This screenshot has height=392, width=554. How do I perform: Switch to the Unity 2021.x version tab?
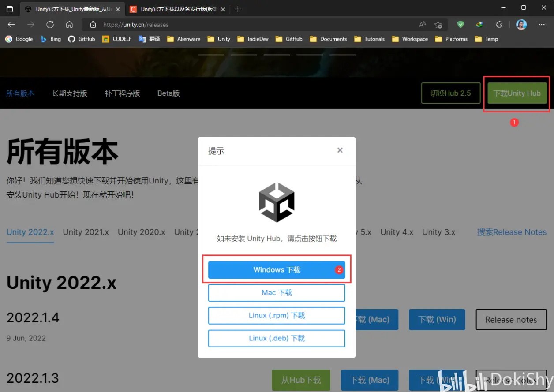point(86,232)
